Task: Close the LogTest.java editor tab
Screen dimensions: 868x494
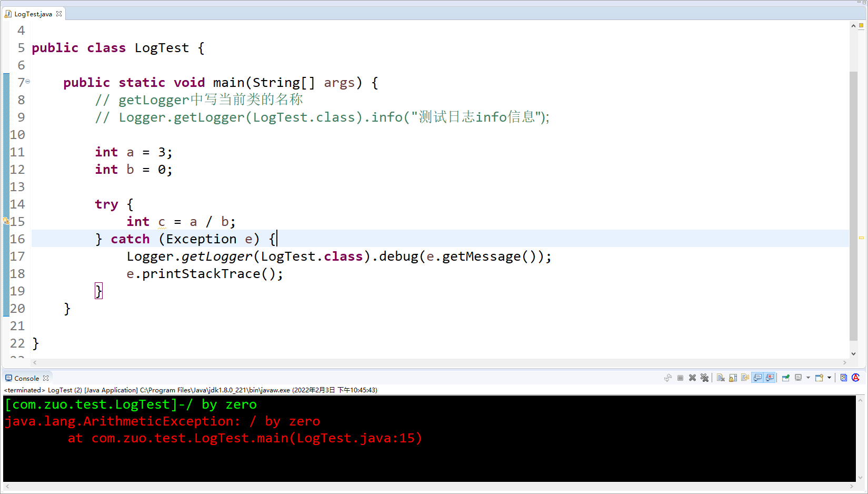Action: (59, 14)
